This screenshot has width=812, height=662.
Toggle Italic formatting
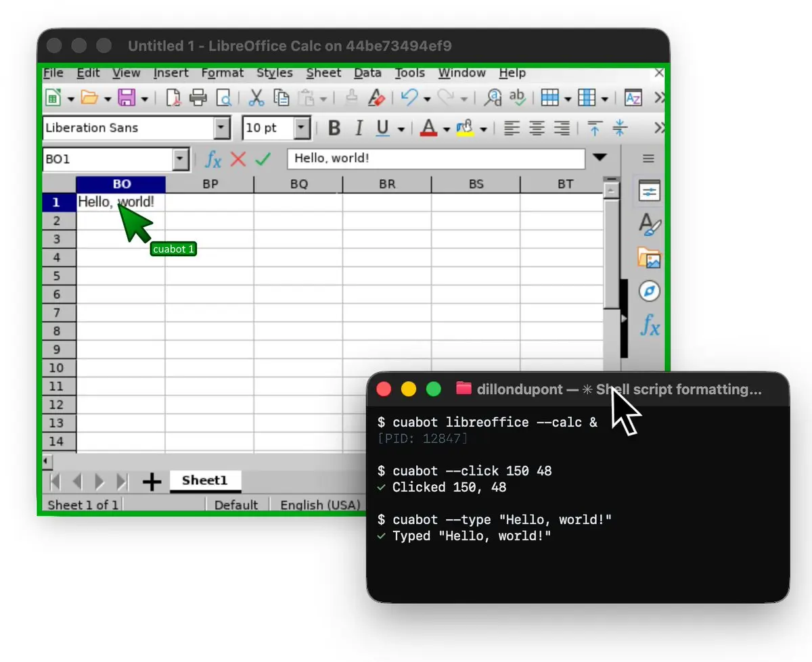(x=359, y=128)
